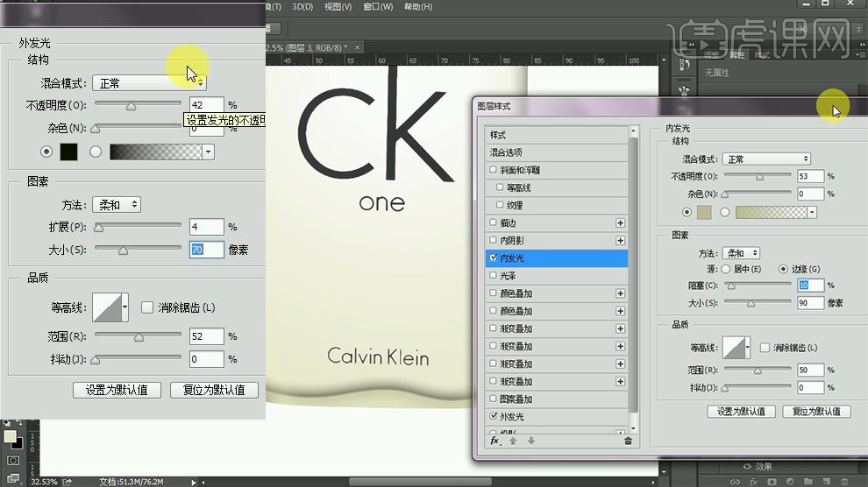Screen dimensions: 868x487
Task: Move effect up arrow in Layer Style dialog
Action: click(513, 441)
